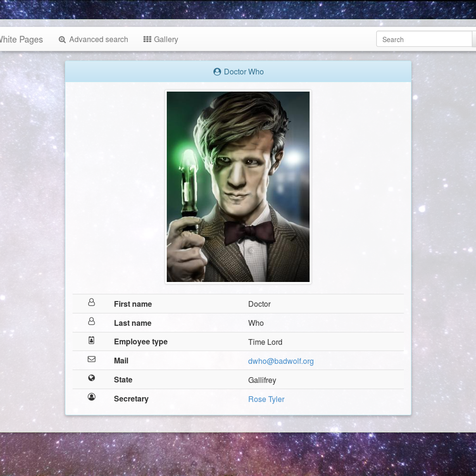Go to the Gallery view
Screen dimensions: 476x476
165,40
